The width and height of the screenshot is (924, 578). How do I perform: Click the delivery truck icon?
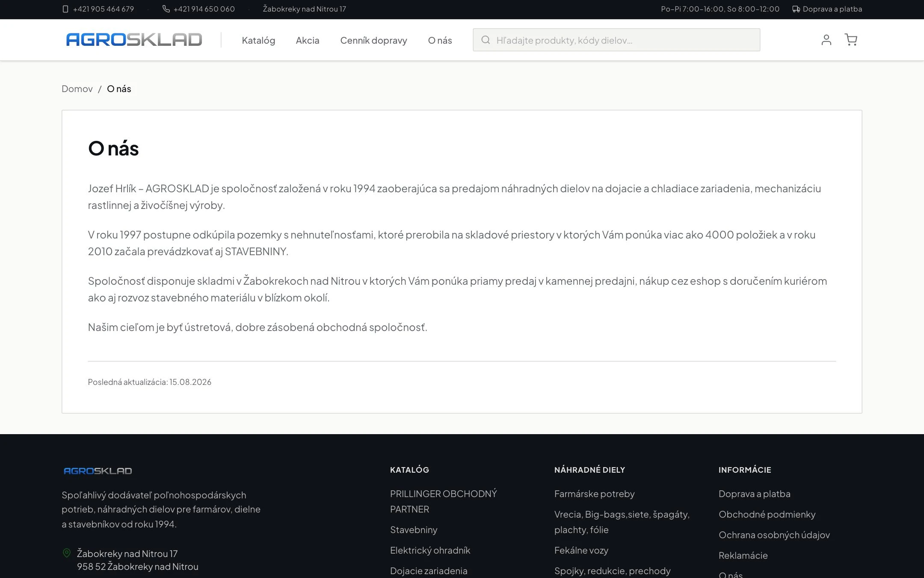[796, 9]
